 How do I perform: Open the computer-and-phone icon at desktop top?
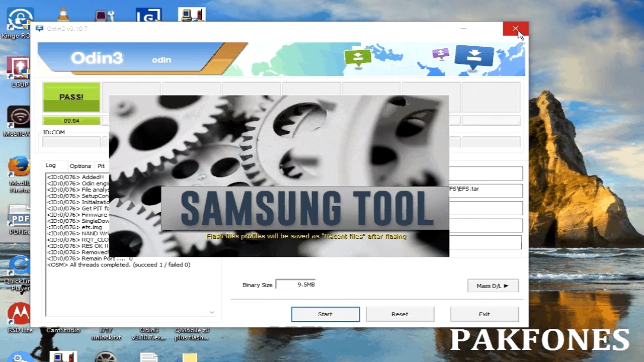pyautogui.click(x=192, y=15)
